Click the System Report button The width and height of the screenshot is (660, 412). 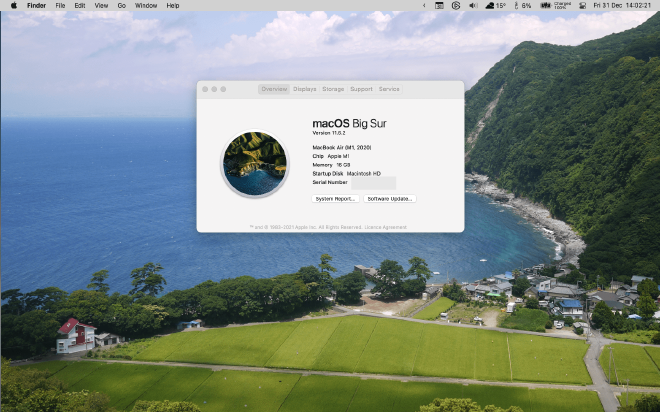(x=335, y=199)
